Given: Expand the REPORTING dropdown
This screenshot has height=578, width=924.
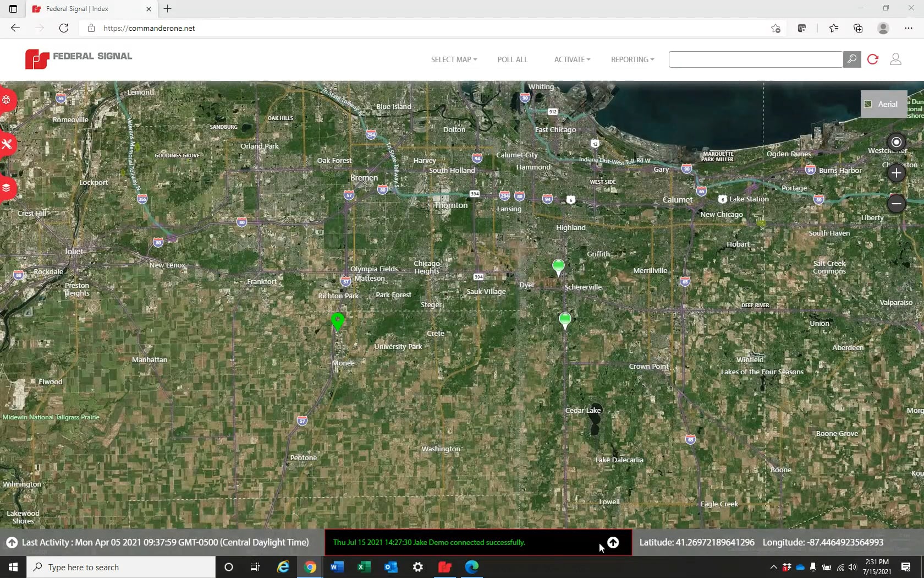Looking at the screenshot, I should [631, 59].
